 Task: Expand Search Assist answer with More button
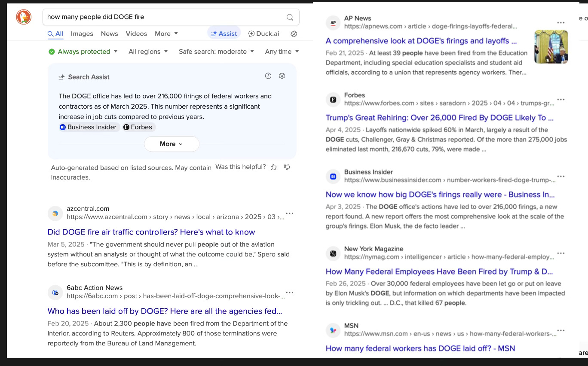pos(171,144)
